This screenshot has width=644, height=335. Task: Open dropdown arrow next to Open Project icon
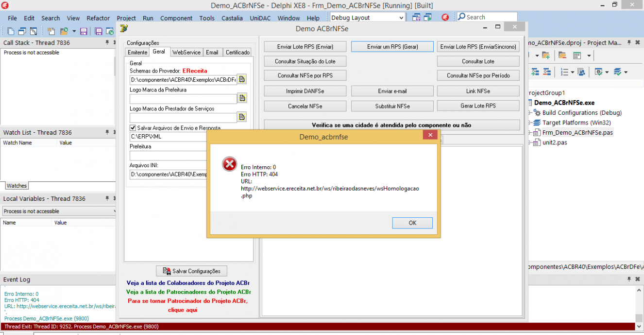click(74, 31)
